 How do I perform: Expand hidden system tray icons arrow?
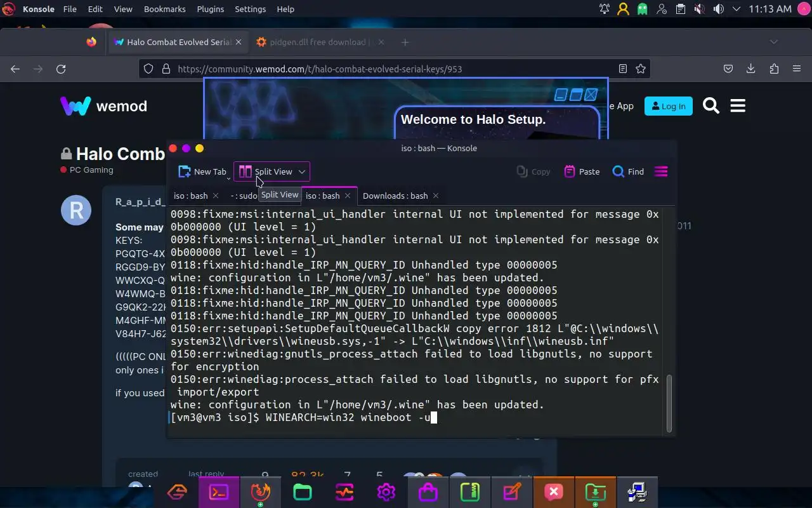point(737,9)
